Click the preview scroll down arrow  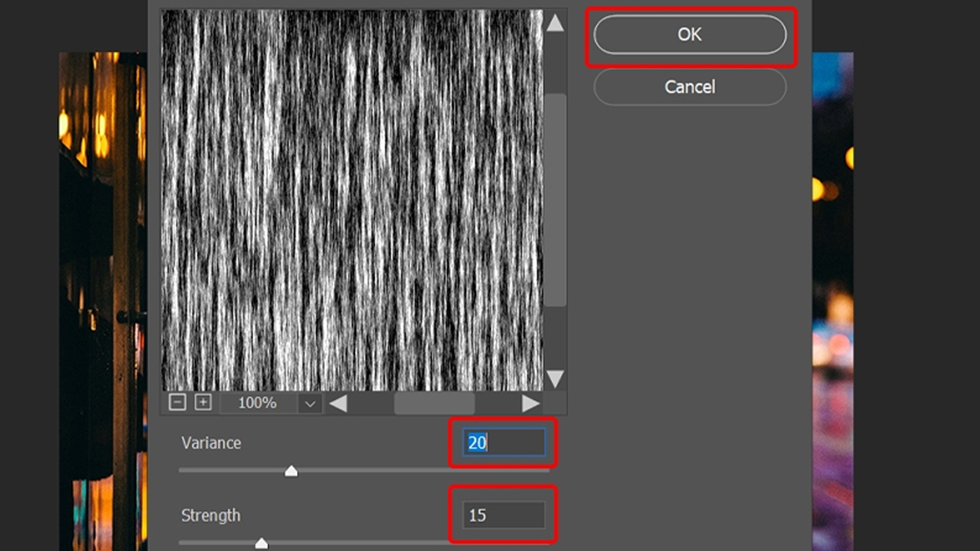(x=555, y=378)
